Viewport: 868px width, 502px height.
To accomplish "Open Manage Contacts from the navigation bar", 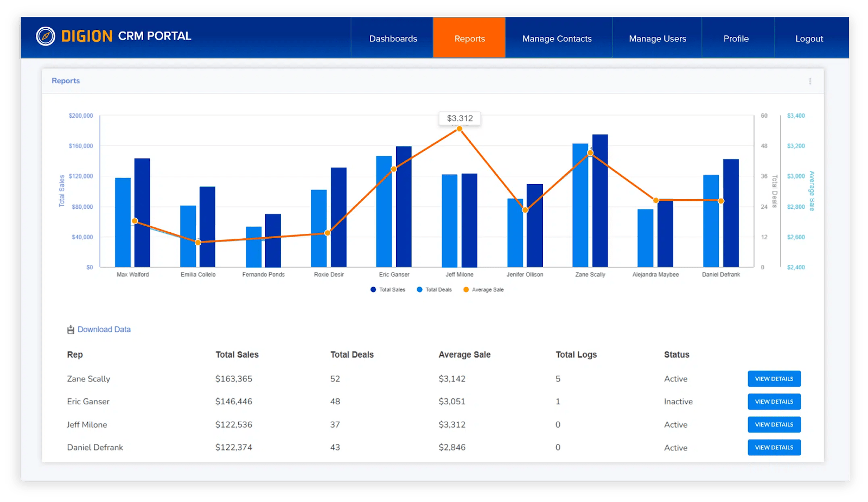I will pyautogui.click(x=557, y=38).
